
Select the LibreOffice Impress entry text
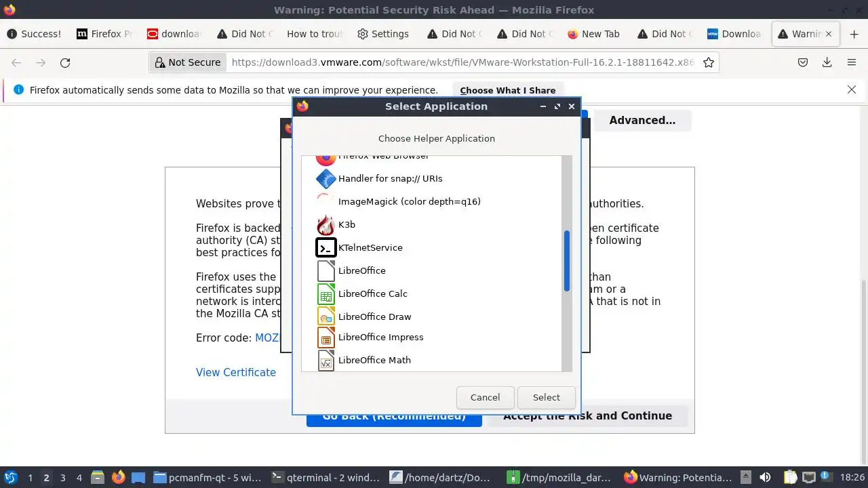coord(381,338)
